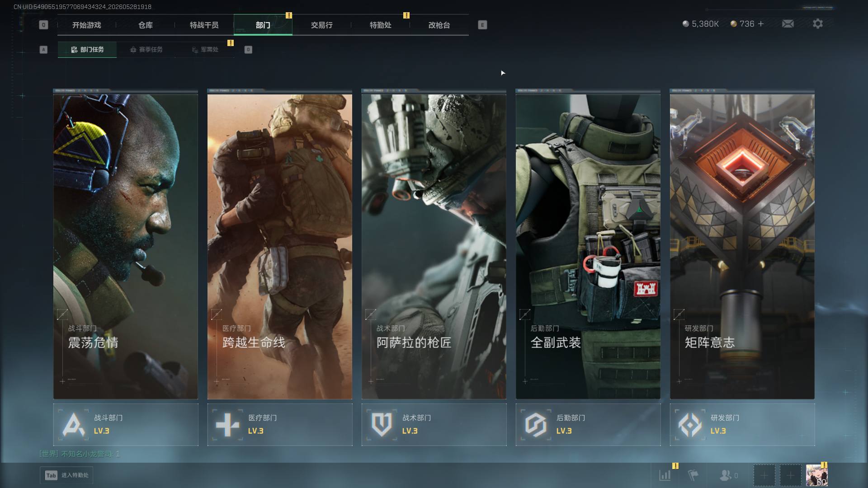This screenshot has width=868, height=488.
Task: Open the flag icon in bottom bar
Action: pyautogui.click(x=693, y=475)
